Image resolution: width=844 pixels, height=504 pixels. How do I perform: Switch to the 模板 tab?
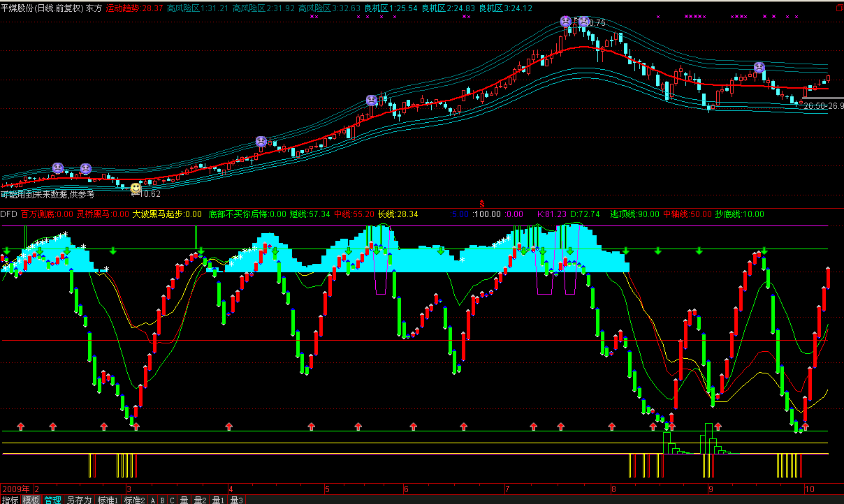point(31,500)
